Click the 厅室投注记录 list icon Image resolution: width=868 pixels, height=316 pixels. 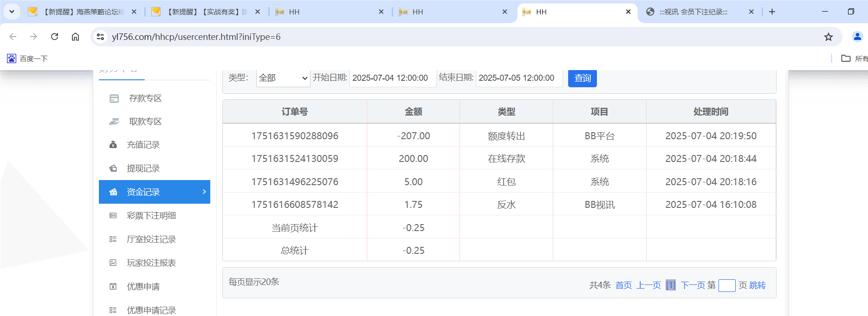pyautogui.click(x=113, y=239)
